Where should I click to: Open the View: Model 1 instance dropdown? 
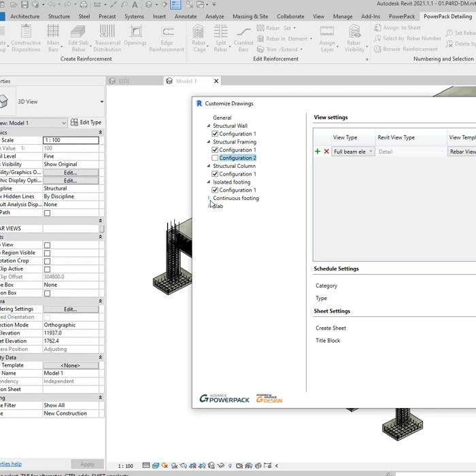[x=64, y=123]
